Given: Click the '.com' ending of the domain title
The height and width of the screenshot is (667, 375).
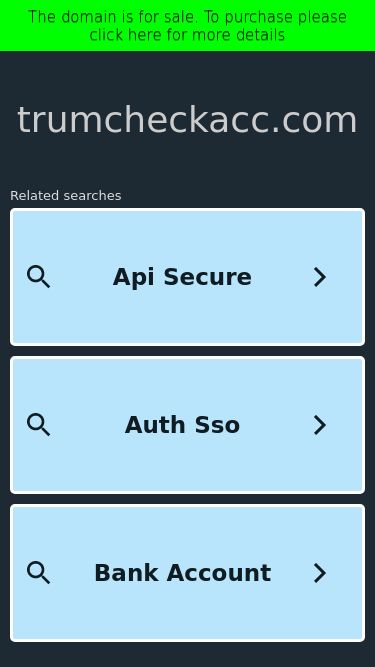Looking at the screenshot, I should pyautogui.click(x=314, y=120).
